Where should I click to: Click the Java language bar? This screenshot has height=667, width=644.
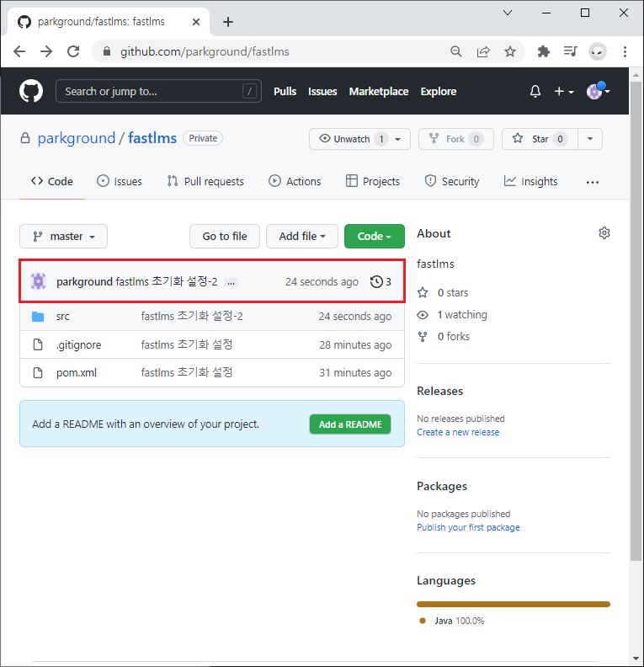(x=513, y=604)
